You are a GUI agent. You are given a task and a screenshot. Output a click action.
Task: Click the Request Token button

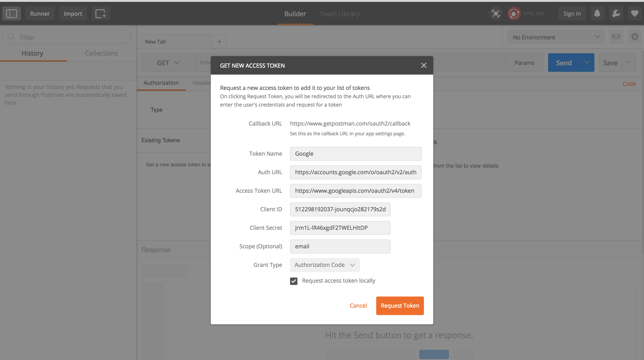tap(400, 306)
